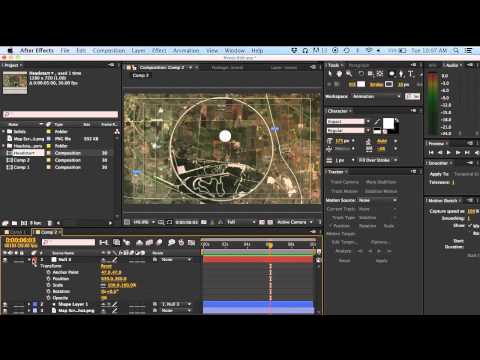Click Play button in Preview panel

(449, 153)
